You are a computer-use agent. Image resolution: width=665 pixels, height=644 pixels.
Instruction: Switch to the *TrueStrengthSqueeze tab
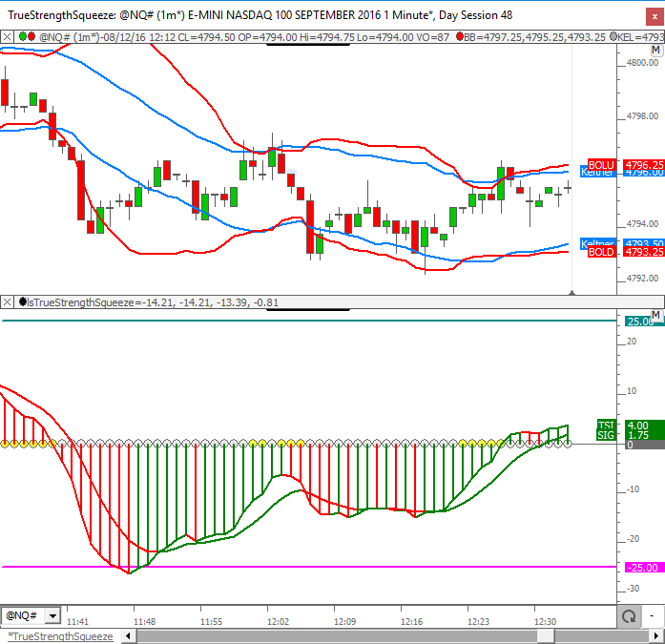coord(59,635)
